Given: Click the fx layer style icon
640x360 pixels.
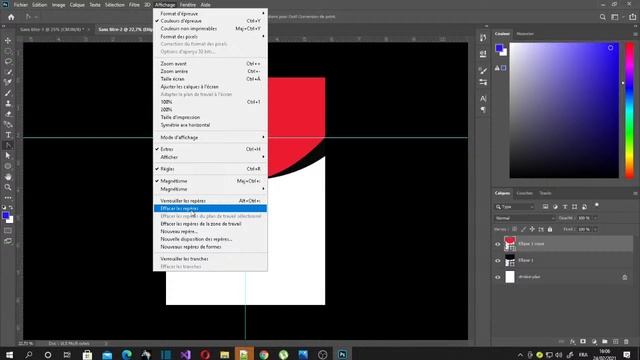Looking at the screenshot, I should 573,341.
